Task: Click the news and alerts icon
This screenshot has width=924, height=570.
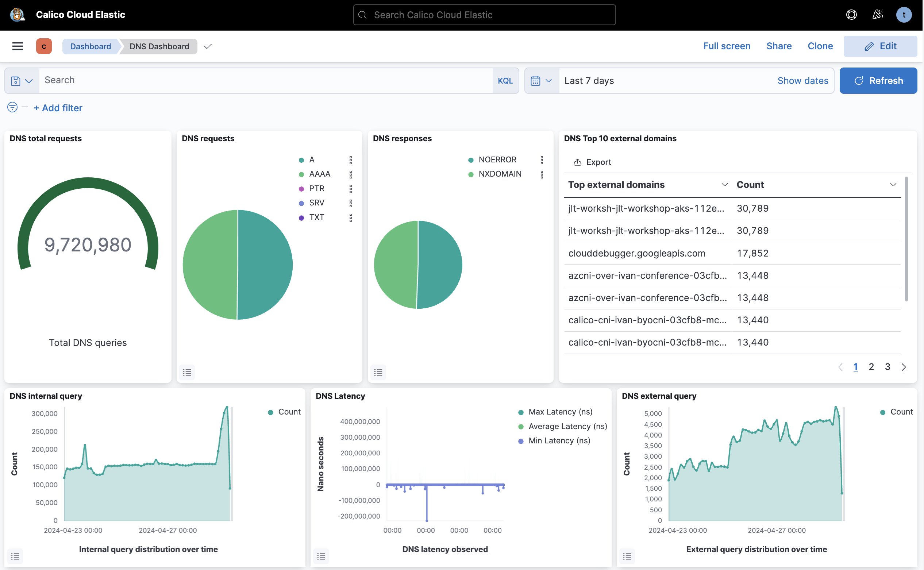Action: pyautogui.click(x=878, y=15)
